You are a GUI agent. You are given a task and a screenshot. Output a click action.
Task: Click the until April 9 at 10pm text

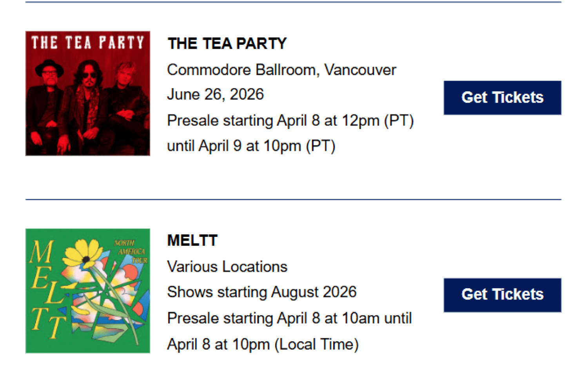251,146
